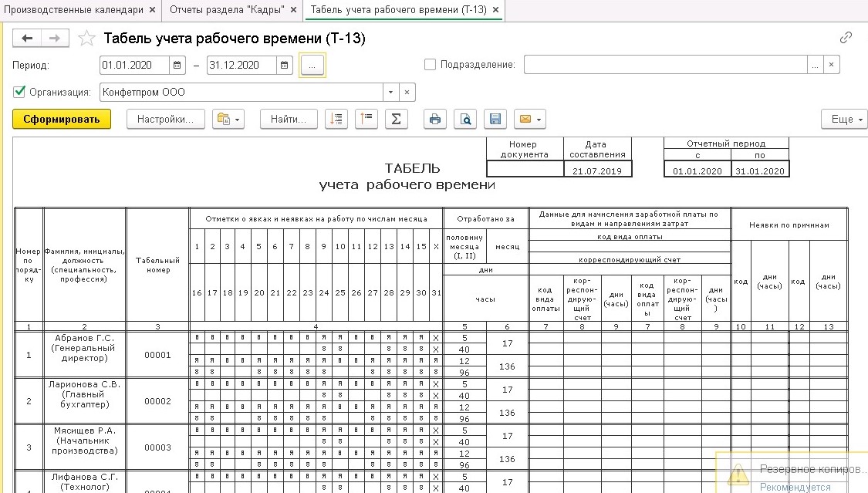Open period selection ellipsis button
Image resolution: width=868 pixels, height=493 pixels.
[312, 66]
